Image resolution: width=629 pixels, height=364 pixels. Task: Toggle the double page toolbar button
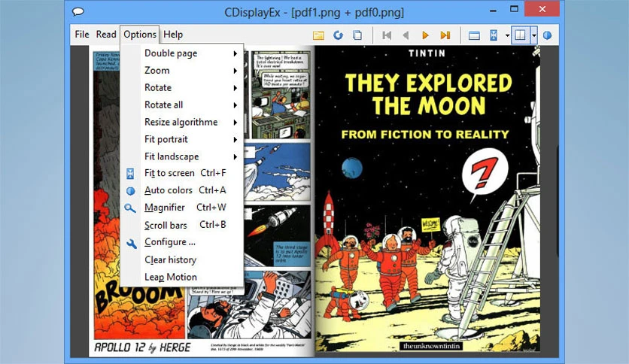coord(521,35)
